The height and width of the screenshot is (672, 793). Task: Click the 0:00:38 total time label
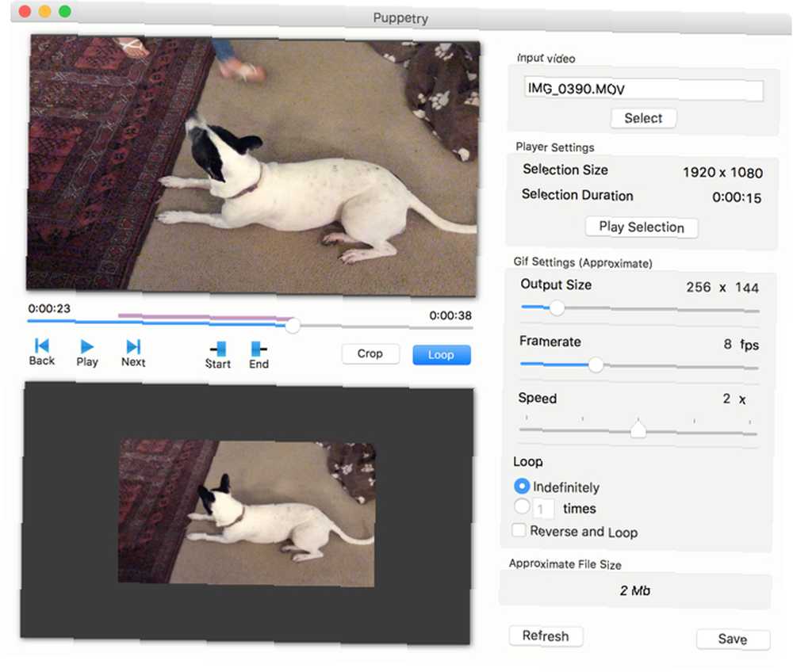[450, 315]
